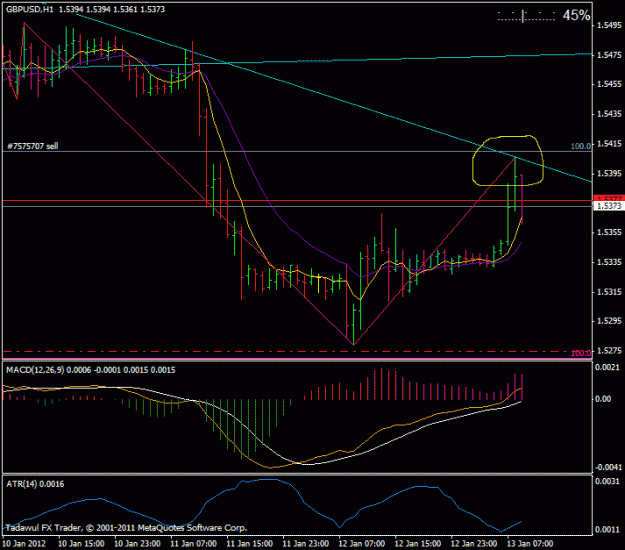Click the 1.5475 price axis label
The image size is (625, 550).
609,55
